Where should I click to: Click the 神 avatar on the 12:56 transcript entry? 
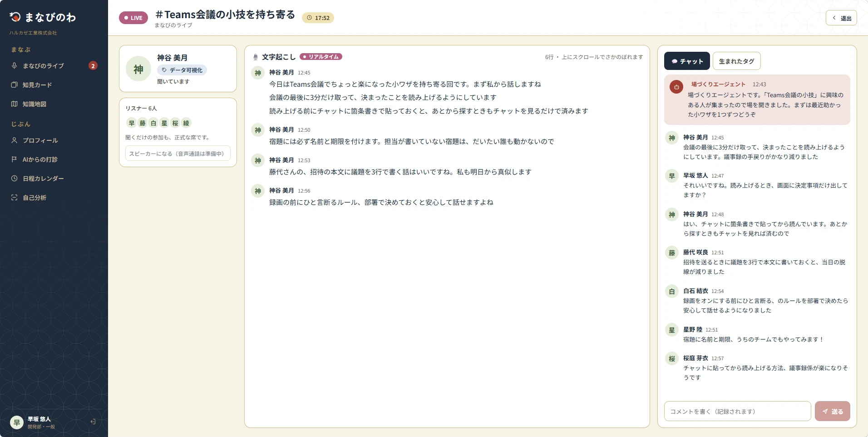point(258,191)
